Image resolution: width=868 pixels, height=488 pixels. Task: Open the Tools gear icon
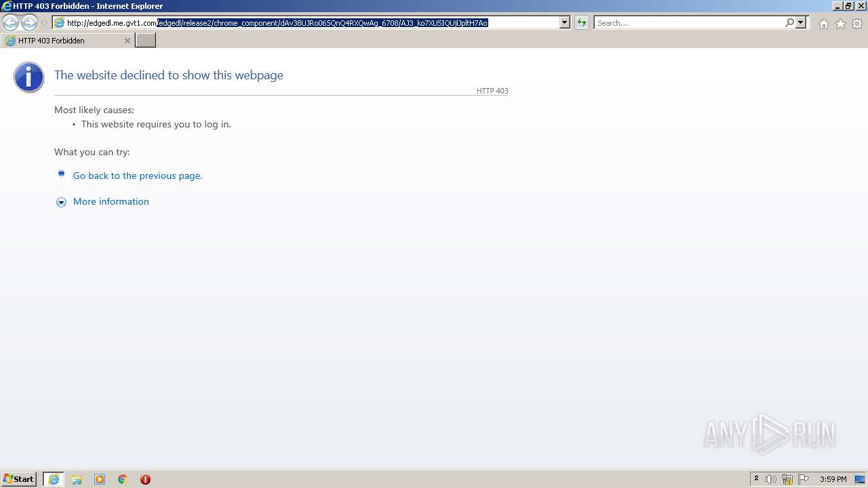click(857, 24)
